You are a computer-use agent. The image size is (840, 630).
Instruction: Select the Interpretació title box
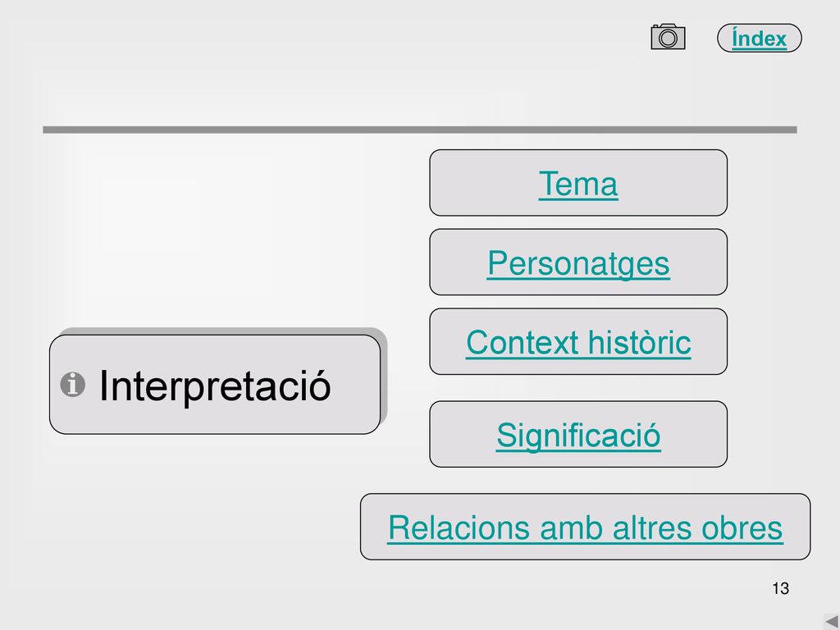(215, 385)
